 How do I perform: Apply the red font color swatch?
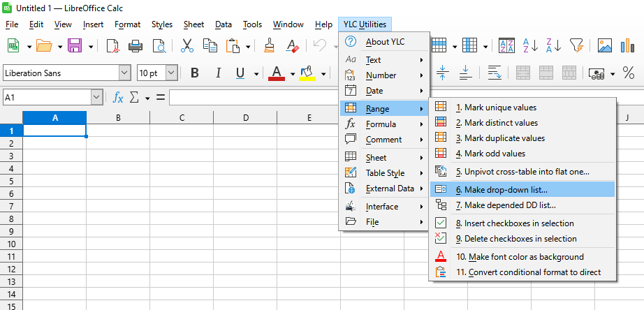point(277,73)
